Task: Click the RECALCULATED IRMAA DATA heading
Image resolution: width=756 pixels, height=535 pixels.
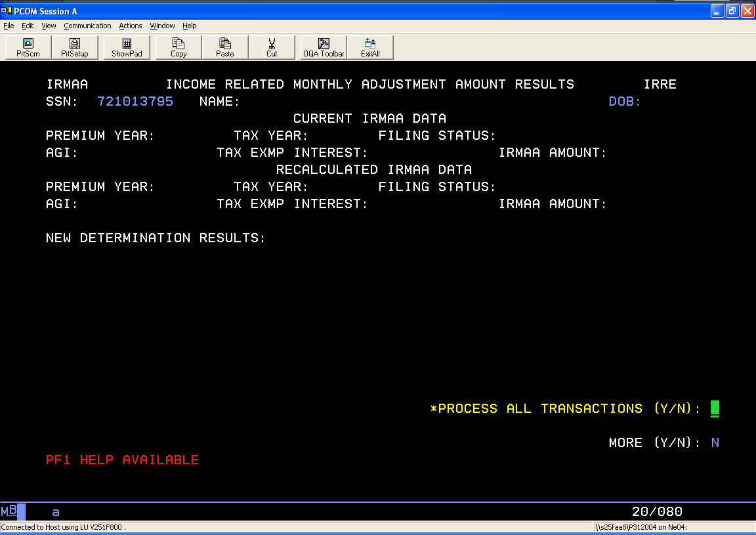Action: pyautogui.click(x=373, y=169)
